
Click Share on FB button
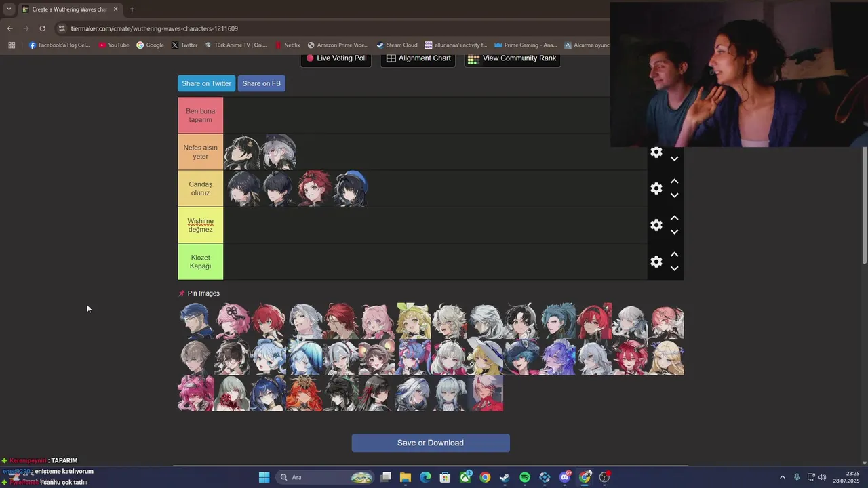point(261,83)
